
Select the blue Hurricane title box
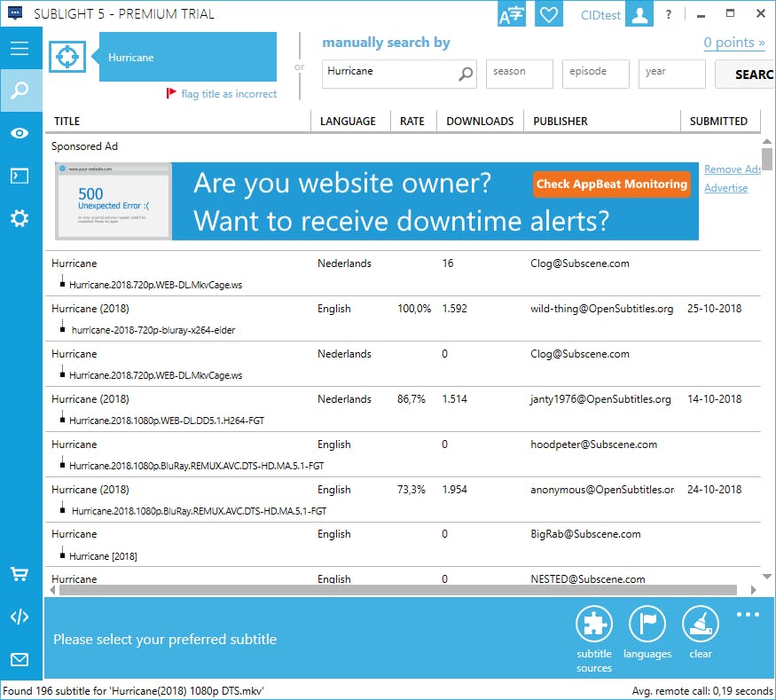(187, 57)
